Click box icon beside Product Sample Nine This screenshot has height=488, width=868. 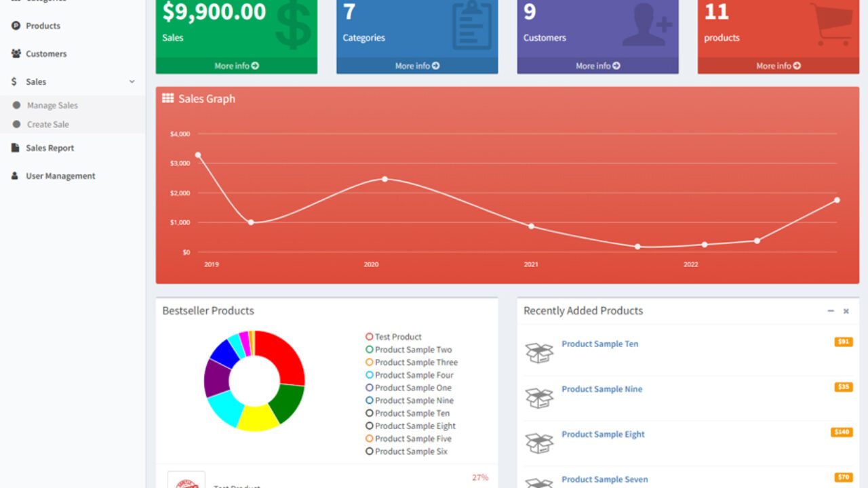coord(539,398)
